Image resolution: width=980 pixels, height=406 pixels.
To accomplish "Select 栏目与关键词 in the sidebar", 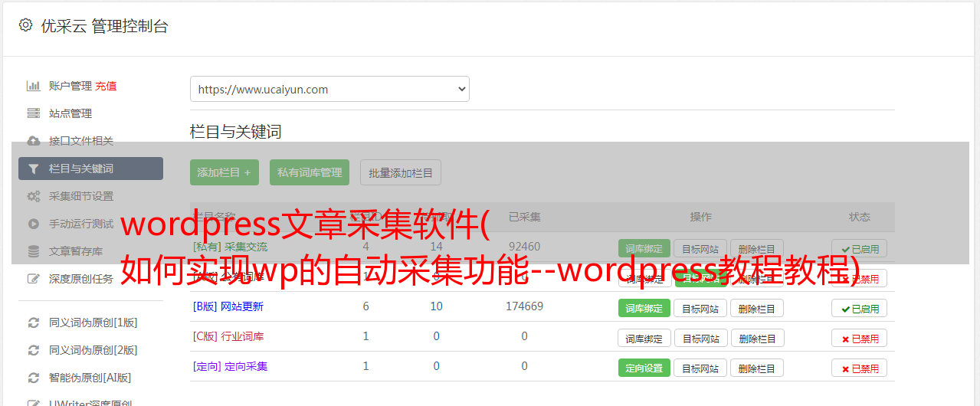I will point(90,169).
